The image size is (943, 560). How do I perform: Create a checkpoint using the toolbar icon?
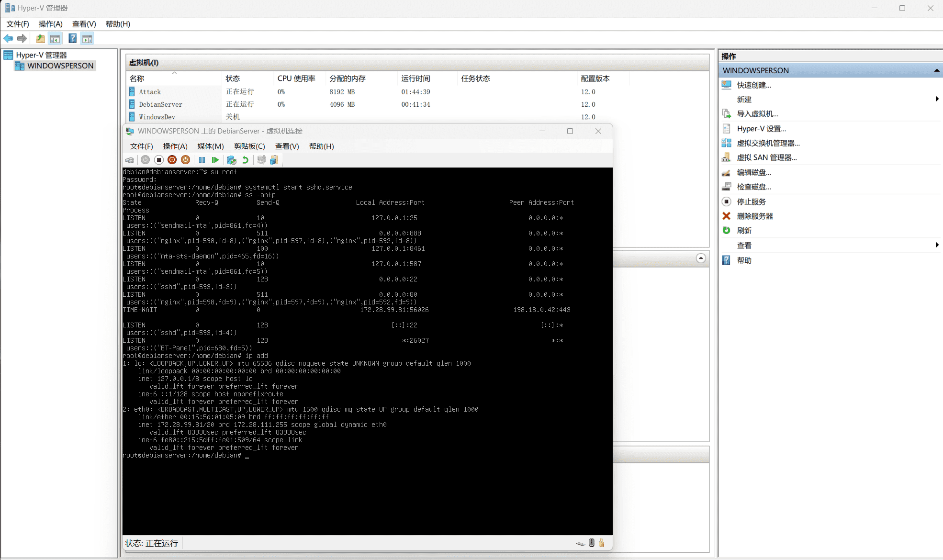(232, 160)
